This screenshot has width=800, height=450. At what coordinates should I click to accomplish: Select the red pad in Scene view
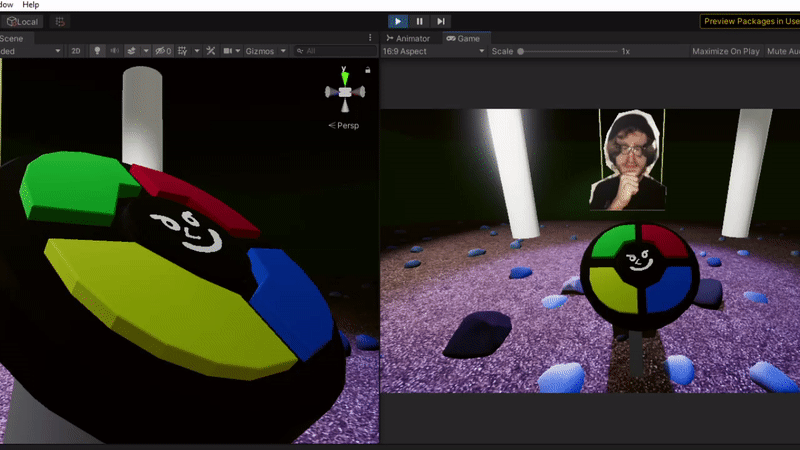(x=194, y=200)
